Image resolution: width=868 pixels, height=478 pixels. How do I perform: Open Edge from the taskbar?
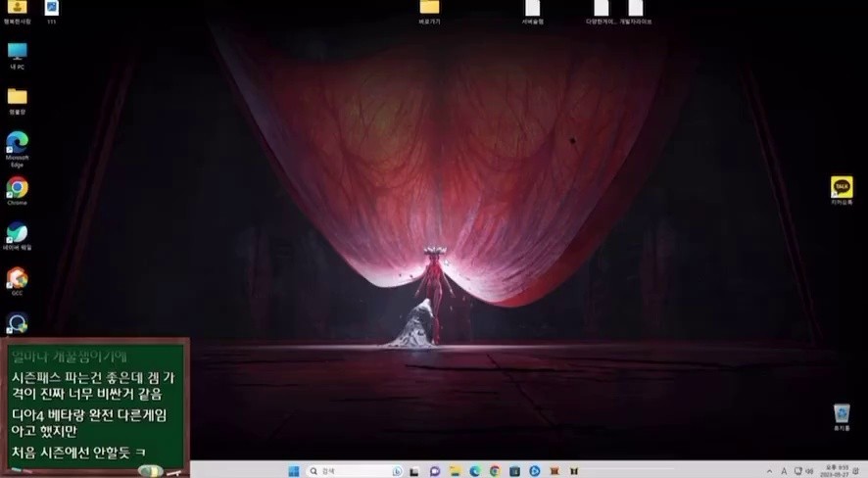(x=475, y=471)
